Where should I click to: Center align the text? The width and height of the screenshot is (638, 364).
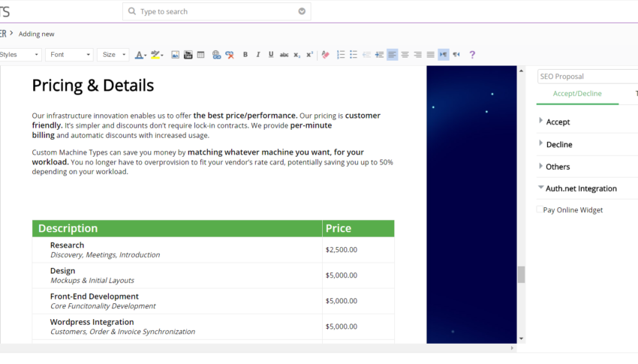click(x=405, y=55)
